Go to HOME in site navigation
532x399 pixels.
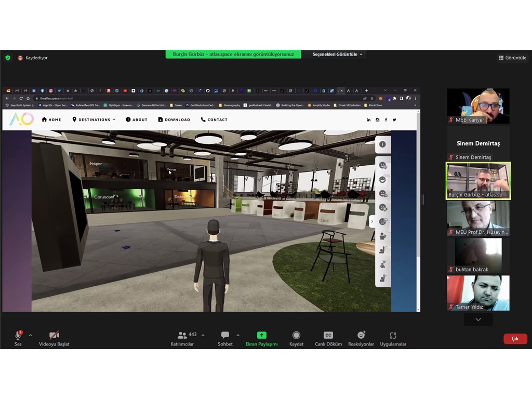[51, 120]
